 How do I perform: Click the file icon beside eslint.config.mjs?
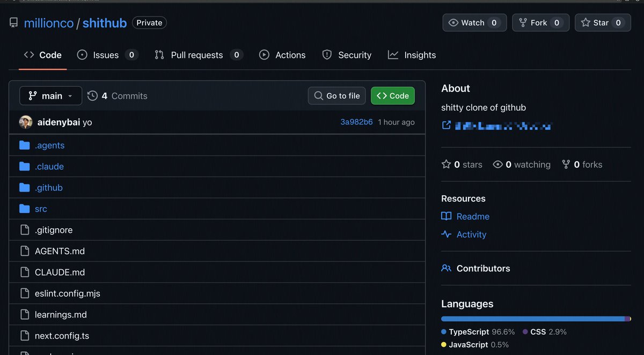(x=24, y=293)
